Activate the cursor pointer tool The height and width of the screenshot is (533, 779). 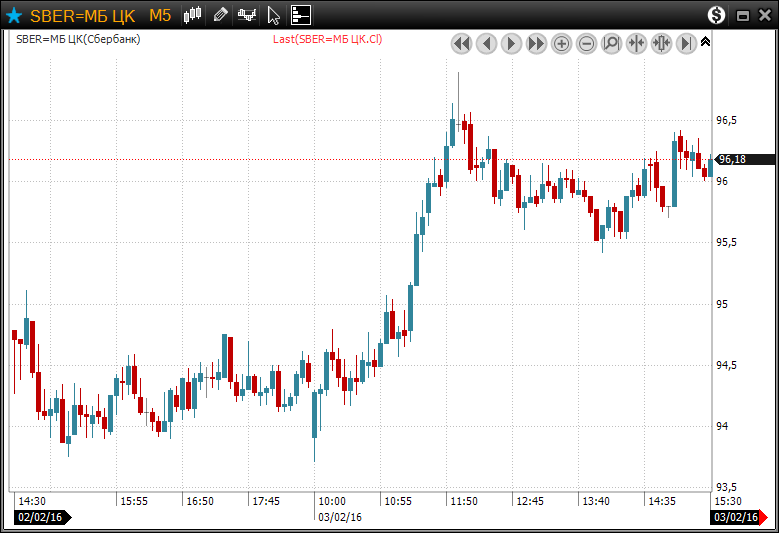point(273,15)
